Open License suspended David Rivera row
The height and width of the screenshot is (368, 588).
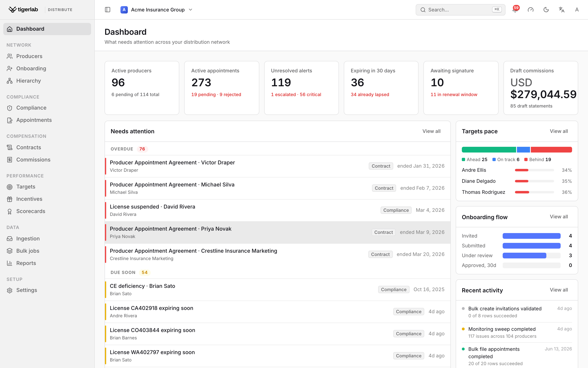[x=277, y=210]
